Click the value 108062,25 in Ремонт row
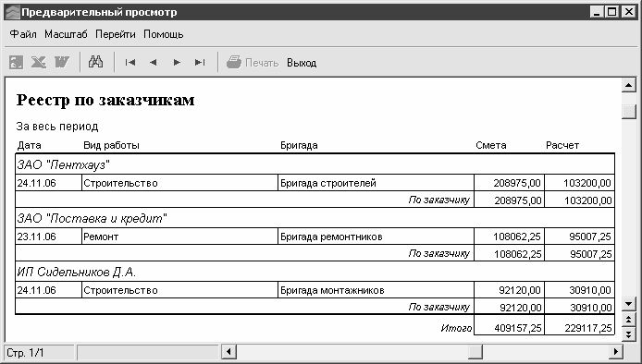Image resolution: width=642 pixels, height=364 pixels. [510, 237]
